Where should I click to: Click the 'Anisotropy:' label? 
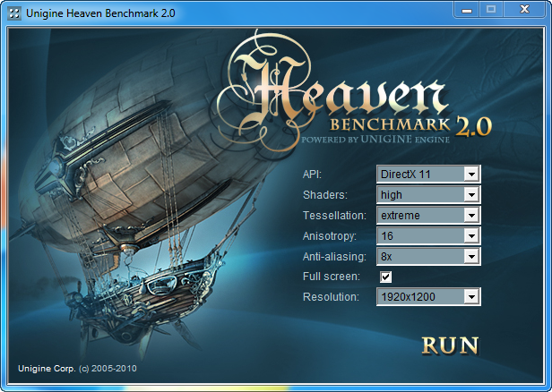point(330,236)
